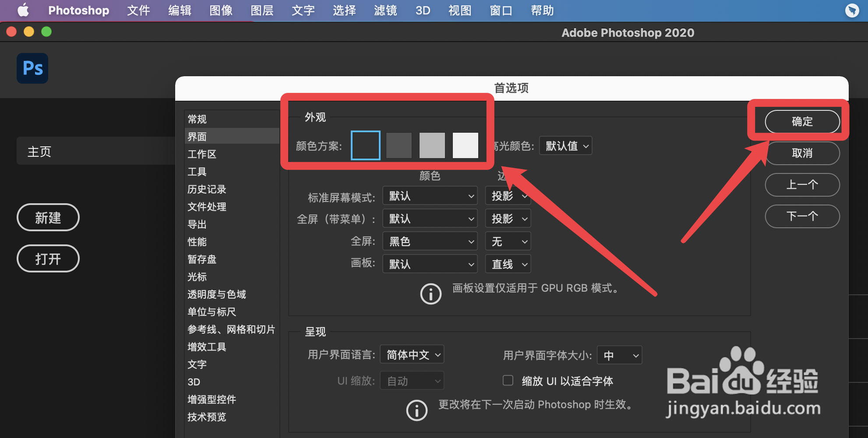Click the 新建 button on home screen

click(x=48, y=217)
